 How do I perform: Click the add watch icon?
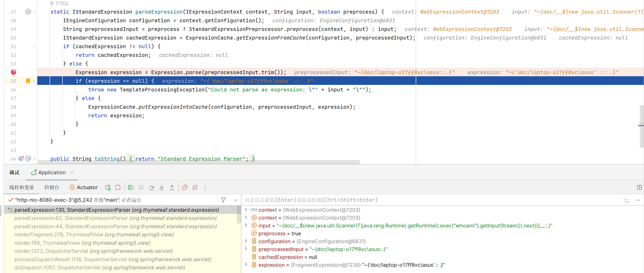(x=627, y=200)
